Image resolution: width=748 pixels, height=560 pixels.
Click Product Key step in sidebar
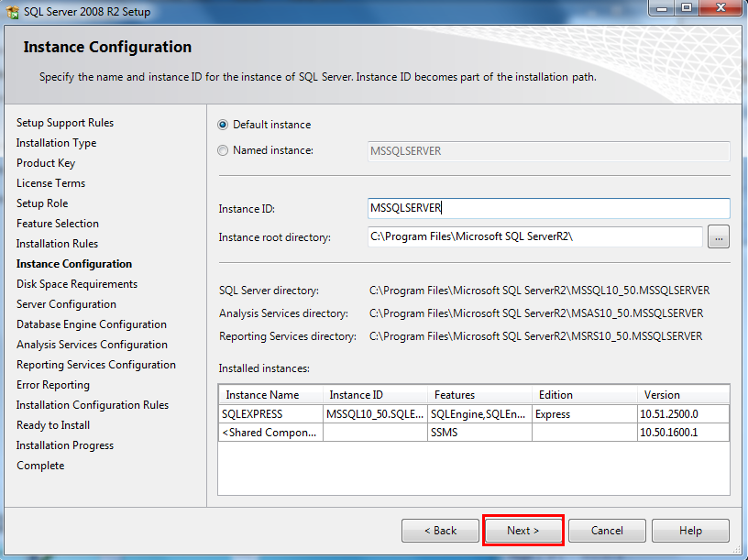(x=46, y=163)
